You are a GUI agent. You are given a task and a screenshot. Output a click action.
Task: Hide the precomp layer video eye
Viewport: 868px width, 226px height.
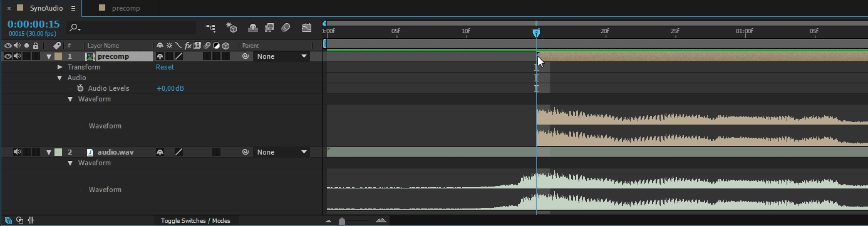(x=8, y=56)
